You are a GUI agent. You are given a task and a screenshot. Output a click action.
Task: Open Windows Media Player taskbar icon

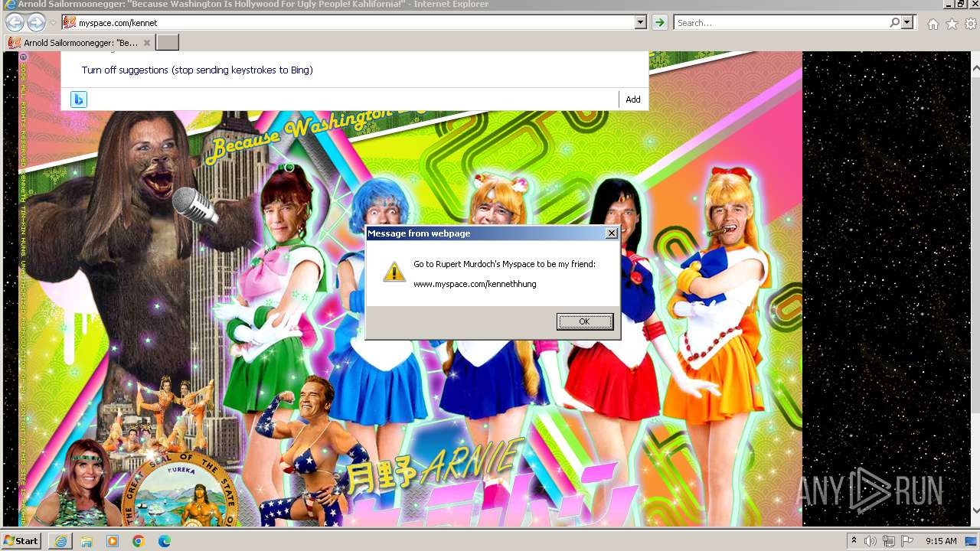click(113, 541)
